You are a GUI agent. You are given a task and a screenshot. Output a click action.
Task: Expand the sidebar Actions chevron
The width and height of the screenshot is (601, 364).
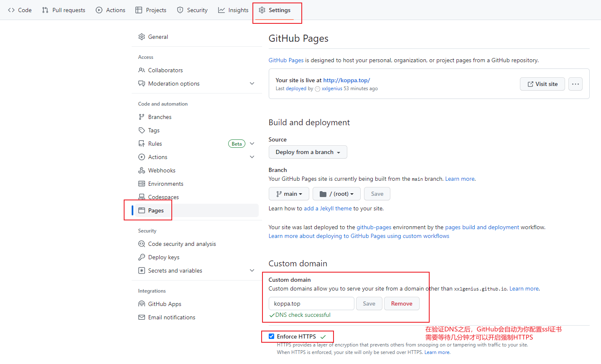point(252,157)
